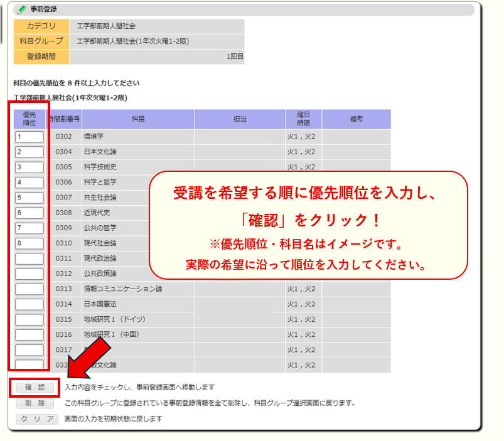Viewport: 504px width, 441px height.
Task: Select priority field for 0314 日本国憲法
Action: coord(29,304)
